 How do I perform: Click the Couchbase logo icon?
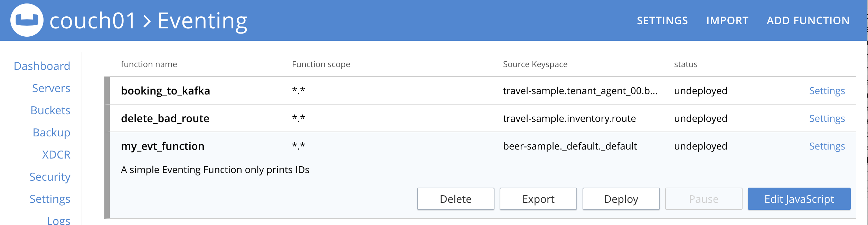click(27, 20)
